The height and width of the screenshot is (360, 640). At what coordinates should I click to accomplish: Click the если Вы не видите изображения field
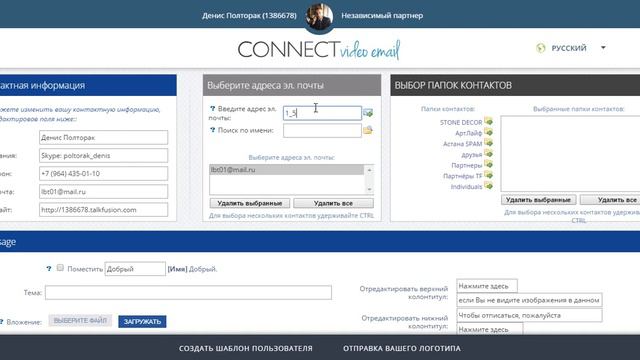[529, 300]
